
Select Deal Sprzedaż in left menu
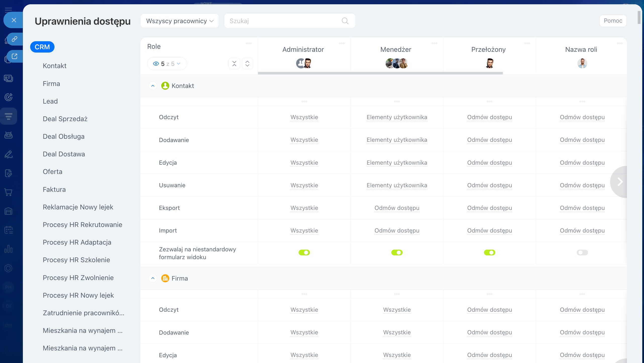click(x=65, y=119)
